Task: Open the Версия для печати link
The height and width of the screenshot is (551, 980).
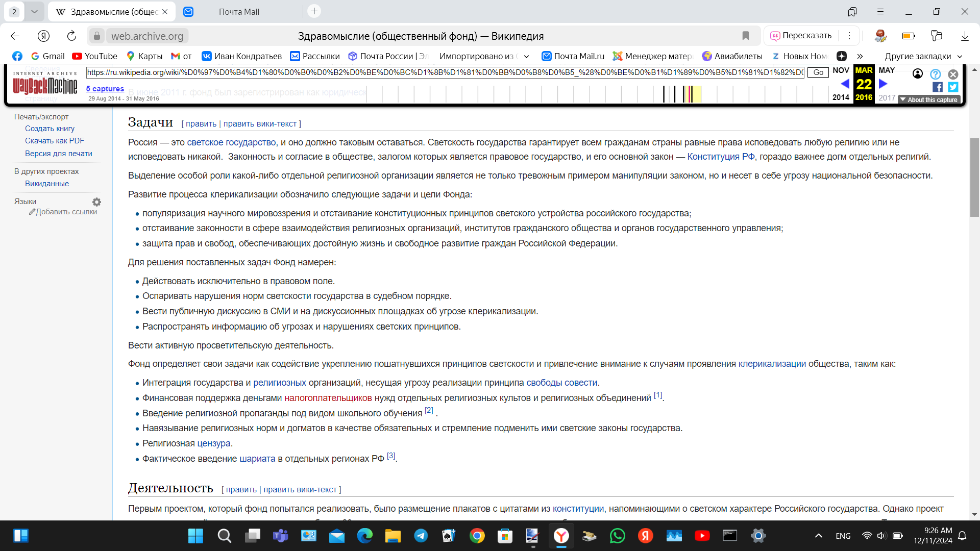Action: point(59,154)
